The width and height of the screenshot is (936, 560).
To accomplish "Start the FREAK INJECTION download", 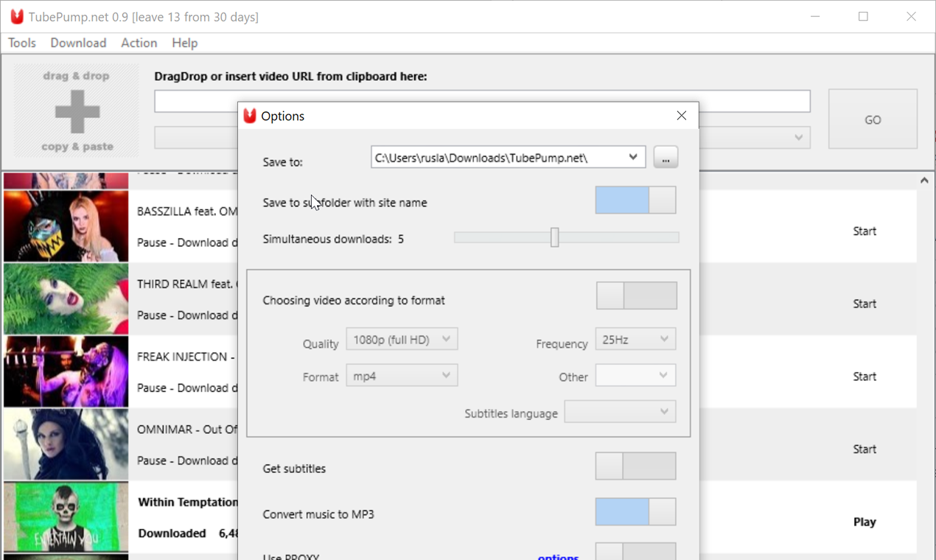I will point(865,377).
